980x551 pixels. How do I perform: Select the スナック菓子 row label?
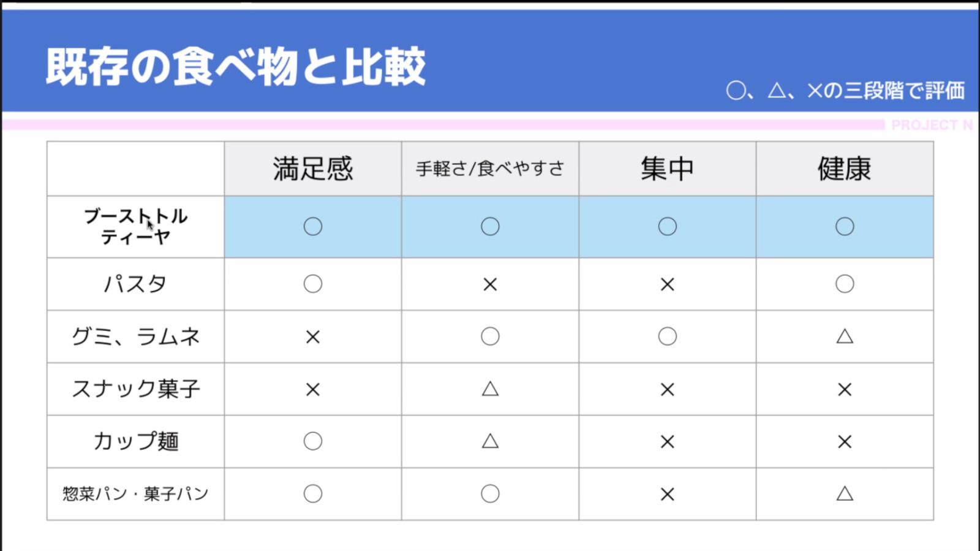[x=135, y=389]
